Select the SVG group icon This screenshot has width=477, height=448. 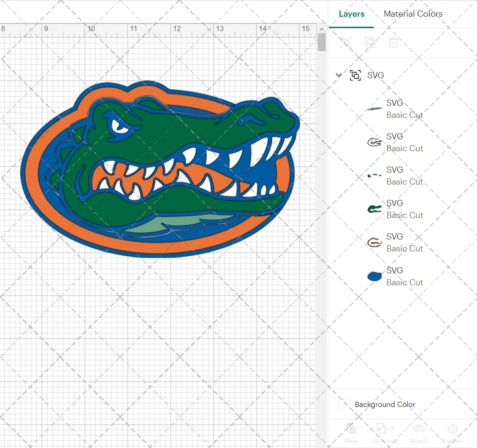point(355,75)
